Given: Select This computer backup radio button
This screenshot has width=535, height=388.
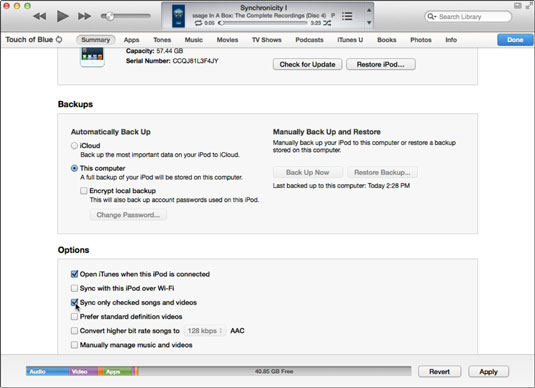Looking at the screenshot, I should (x=74, y=168).
